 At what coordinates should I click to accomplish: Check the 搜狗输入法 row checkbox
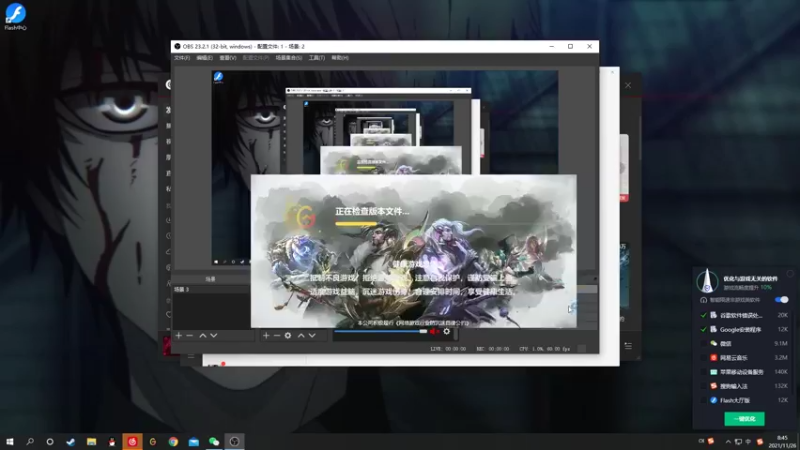[x=704, y=386]
